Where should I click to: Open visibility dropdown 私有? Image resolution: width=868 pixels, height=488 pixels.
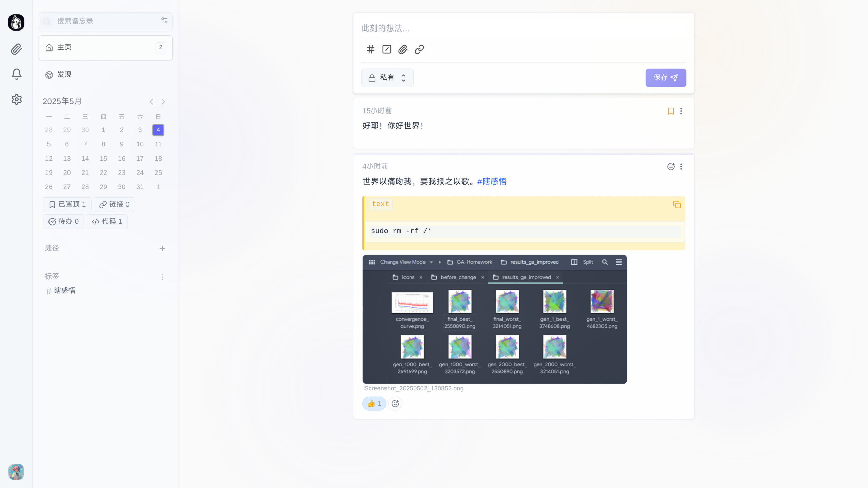387,78
